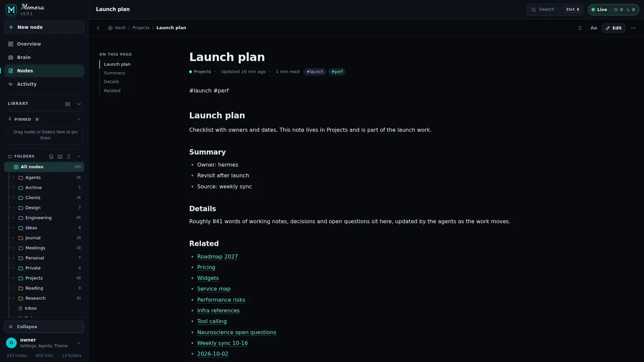Open the Aa text appearance options
Screen dimensions: 644x362
594,28
